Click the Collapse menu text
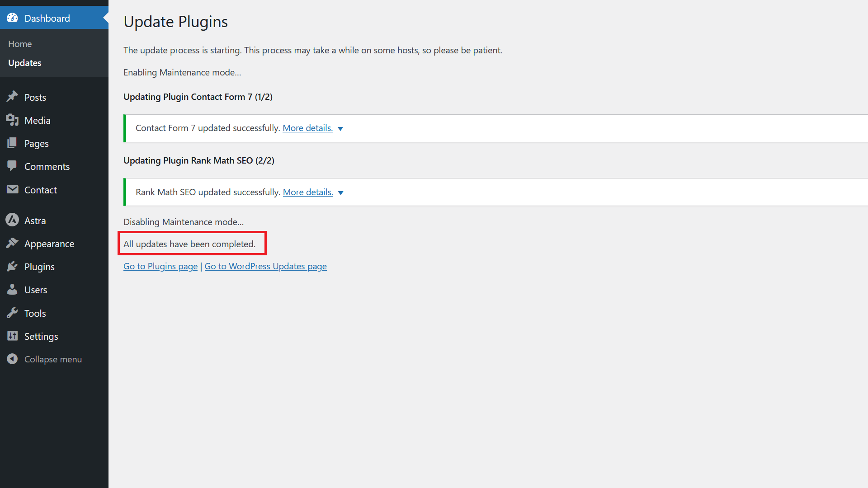Image resolution: width=868 pixels, height=488 pixels. coord(53,359)
